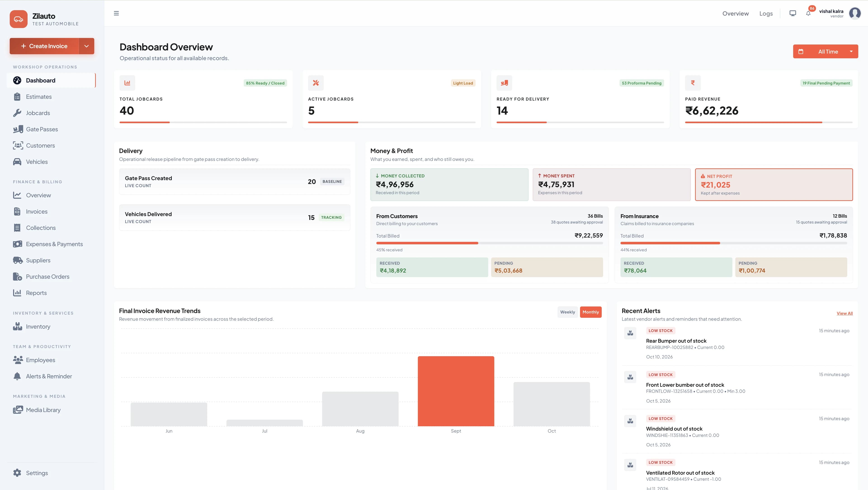Select the Dashboard menu item

pos(51,80)
